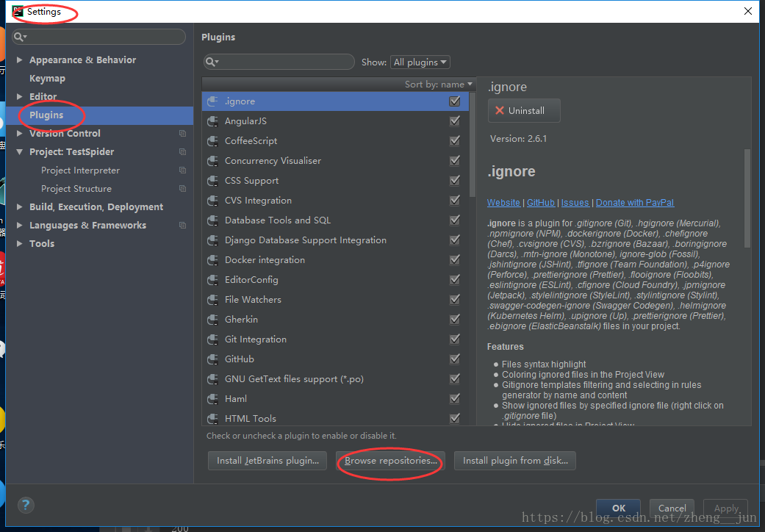Click the AngularJS plugin icon
765x532 pixels.
pos(212,121)
